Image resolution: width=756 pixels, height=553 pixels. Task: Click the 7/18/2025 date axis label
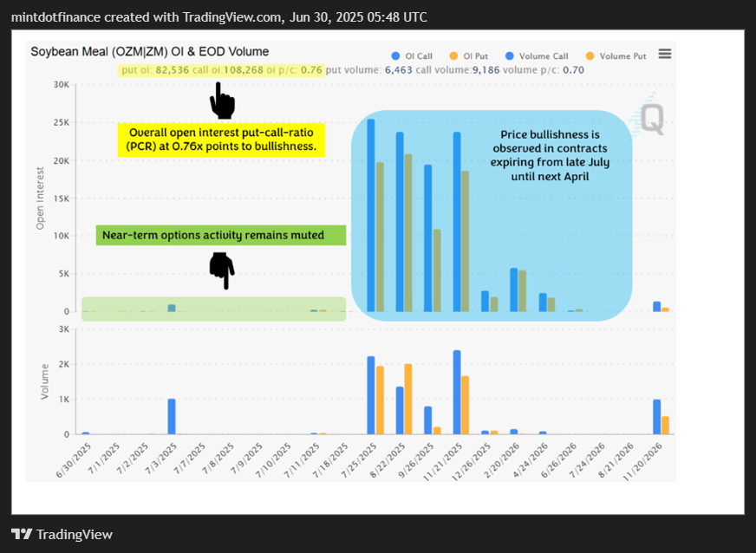click(x=331, y=460)
